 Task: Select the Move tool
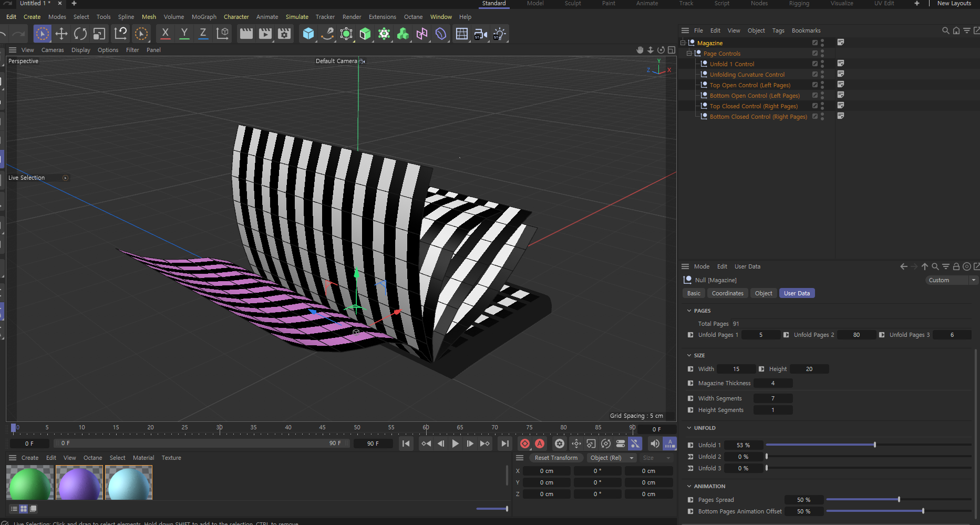point(61,34)
